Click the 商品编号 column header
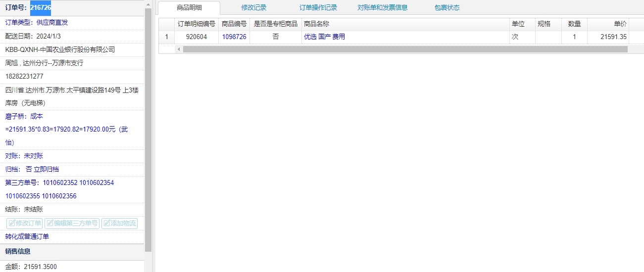644x272 pixels. [x=234, y=24]
